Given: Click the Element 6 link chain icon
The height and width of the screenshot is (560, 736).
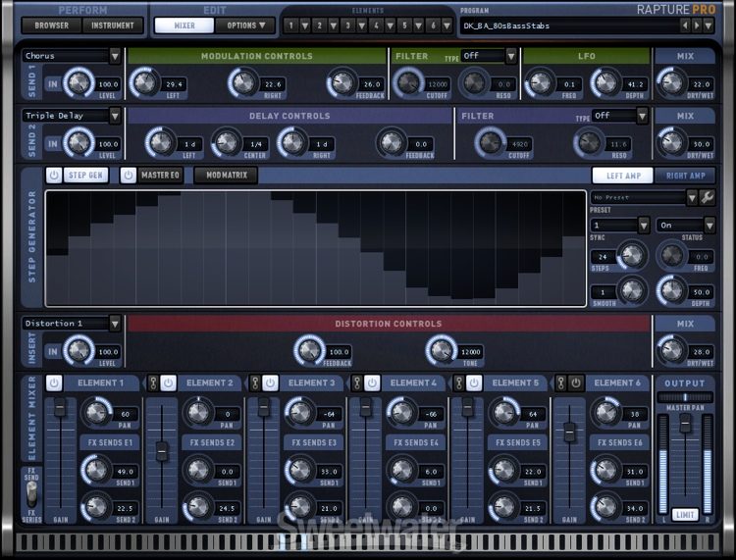Looking at the screenshot, I should click(x=561, y=382).
